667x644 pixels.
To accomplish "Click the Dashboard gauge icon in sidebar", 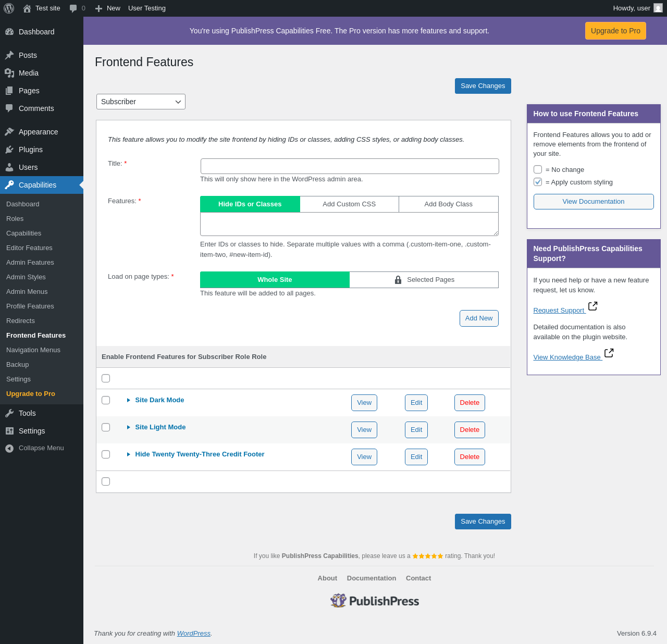I will click(x=9, y=32).
